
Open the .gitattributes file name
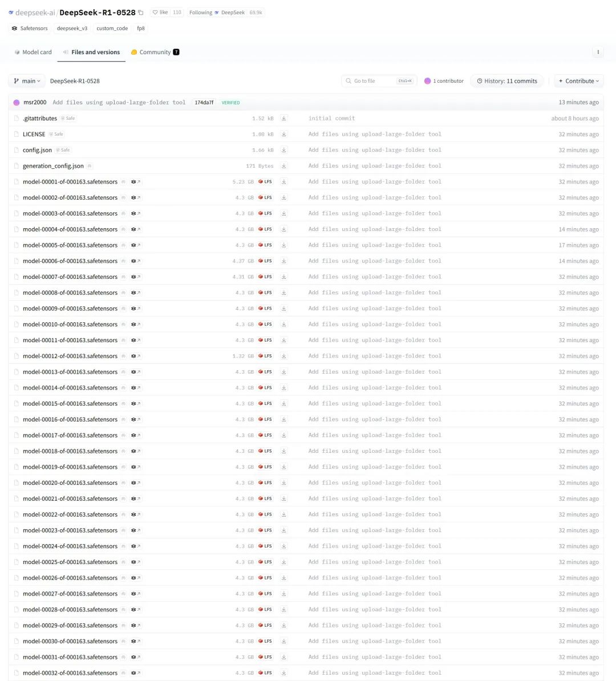point(40,118)
